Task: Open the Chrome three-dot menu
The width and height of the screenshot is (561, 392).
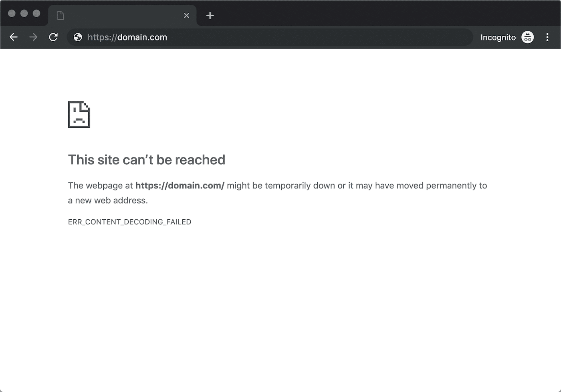Action: click(x=547, y=37)
